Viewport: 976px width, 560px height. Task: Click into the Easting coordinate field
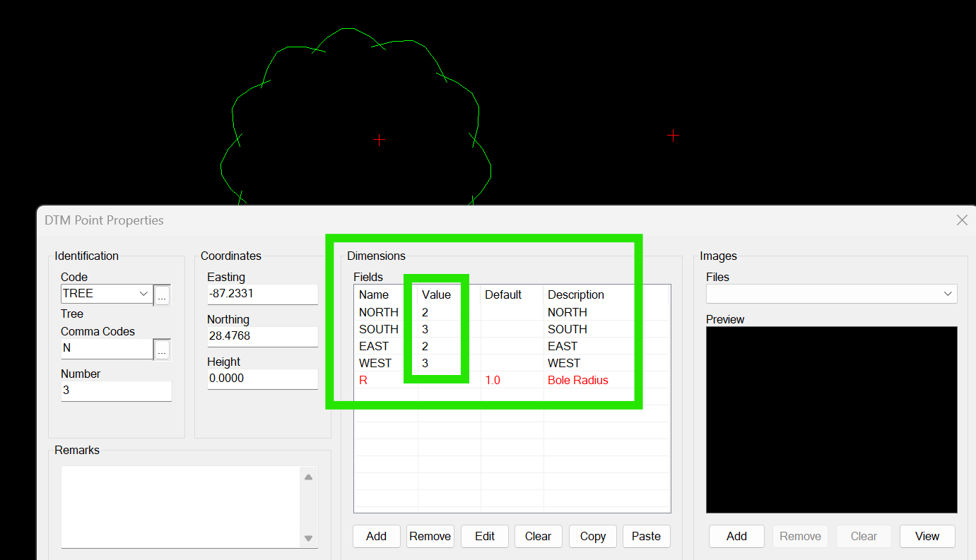[261, 294]
